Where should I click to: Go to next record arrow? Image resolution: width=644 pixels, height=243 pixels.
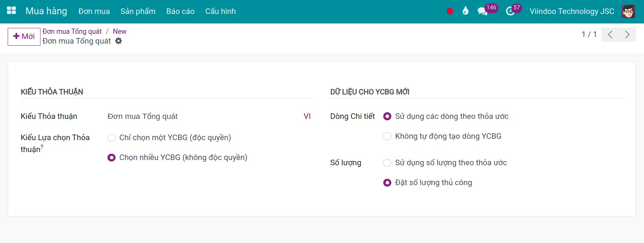click(x=627, y=35)
